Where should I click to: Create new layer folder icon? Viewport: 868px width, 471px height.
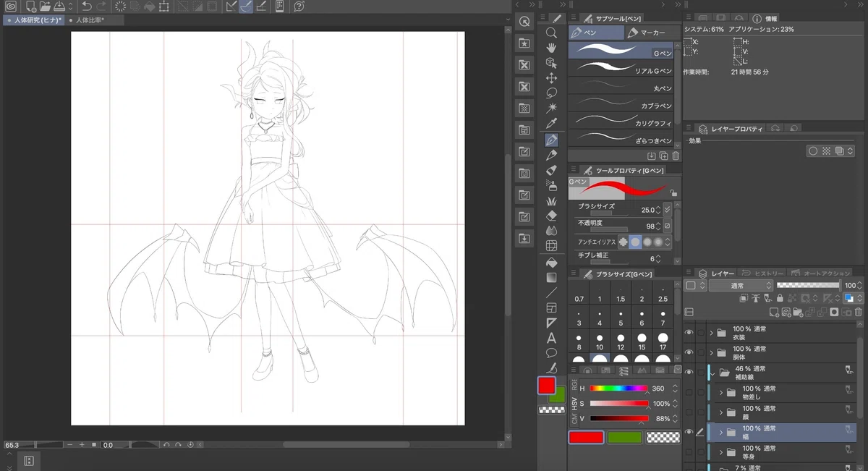coord(798,313)
